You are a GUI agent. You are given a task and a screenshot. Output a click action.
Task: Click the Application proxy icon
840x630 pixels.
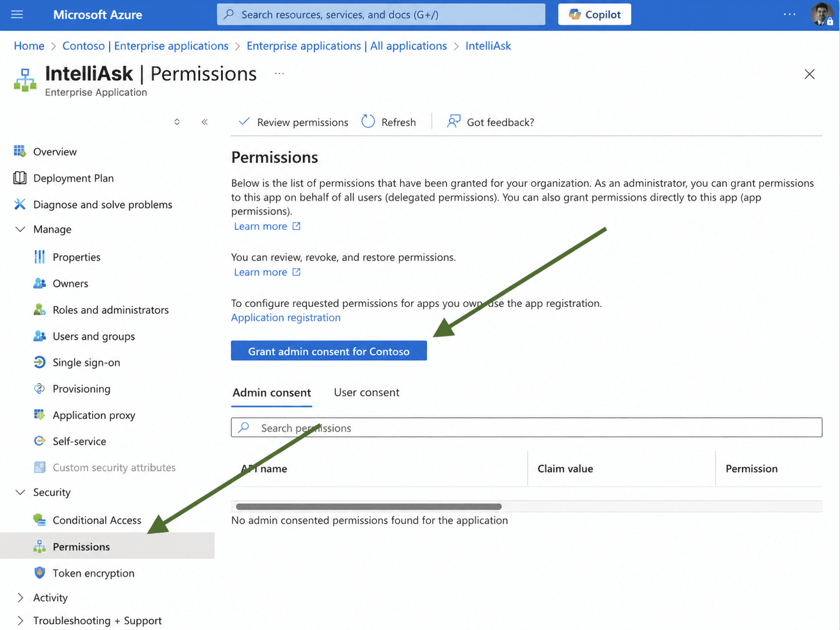pyautogui.click(x=39, y=415)
